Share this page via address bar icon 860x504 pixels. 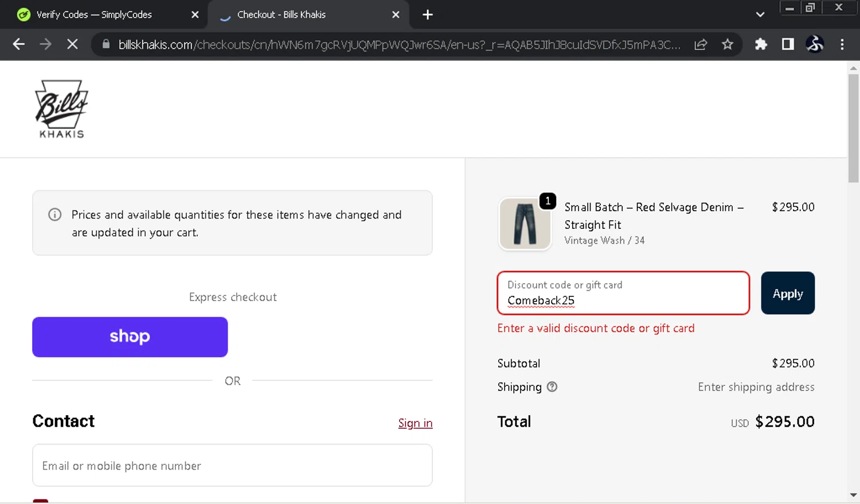[701, 44]
